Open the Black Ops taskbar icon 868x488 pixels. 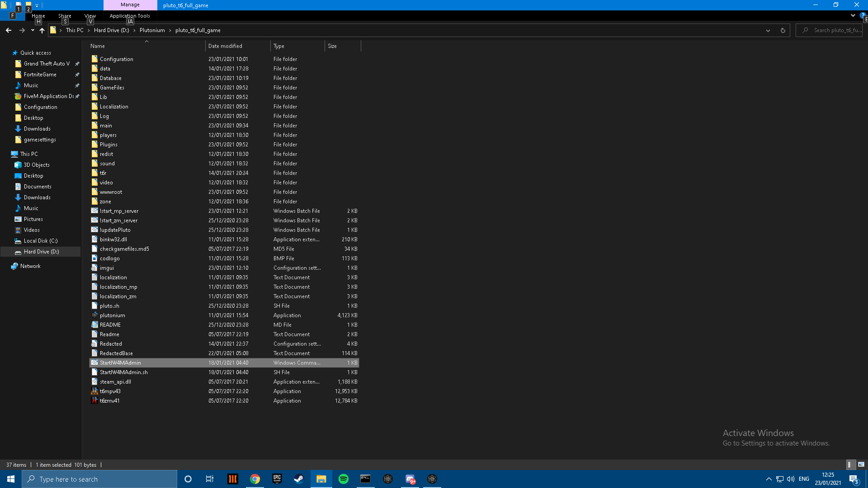click(x=233, y=479)
